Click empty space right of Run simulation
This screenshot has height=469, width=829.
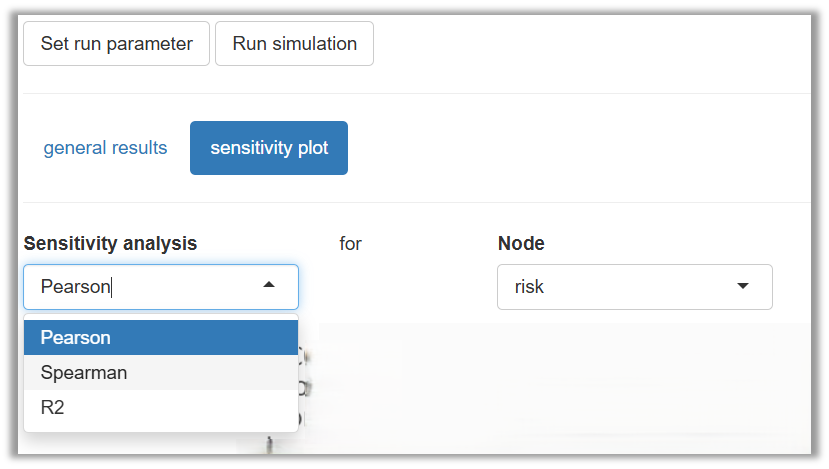590,44
